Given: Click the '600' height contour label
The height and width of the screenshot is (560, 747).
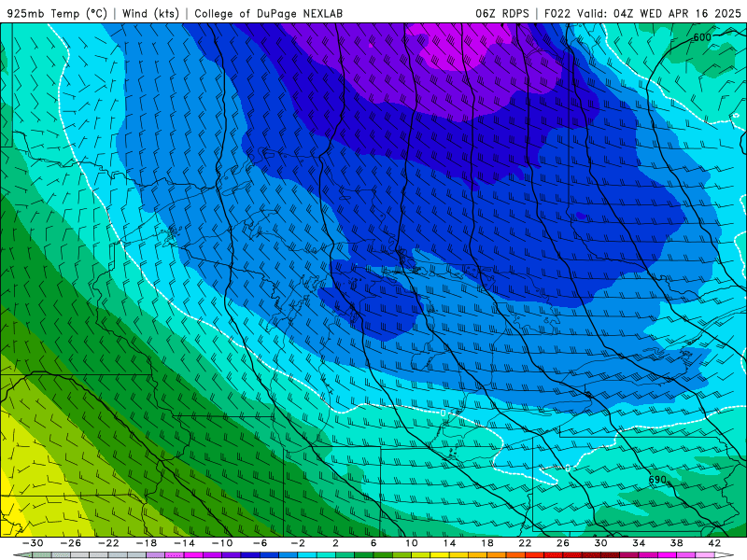Looking at the screenshot, I should 702,37.
